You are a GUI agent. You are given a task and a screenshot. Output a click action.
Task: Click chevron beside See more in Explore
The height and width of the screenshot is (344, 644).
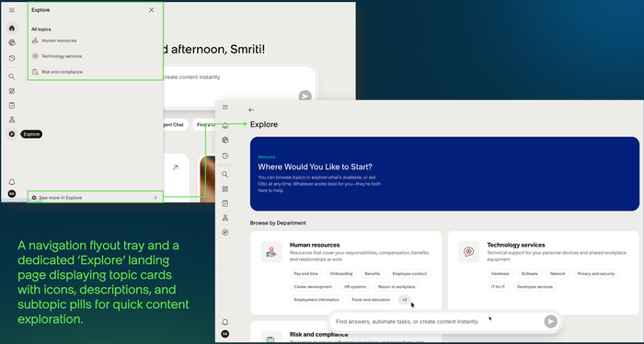click(155, 198)
